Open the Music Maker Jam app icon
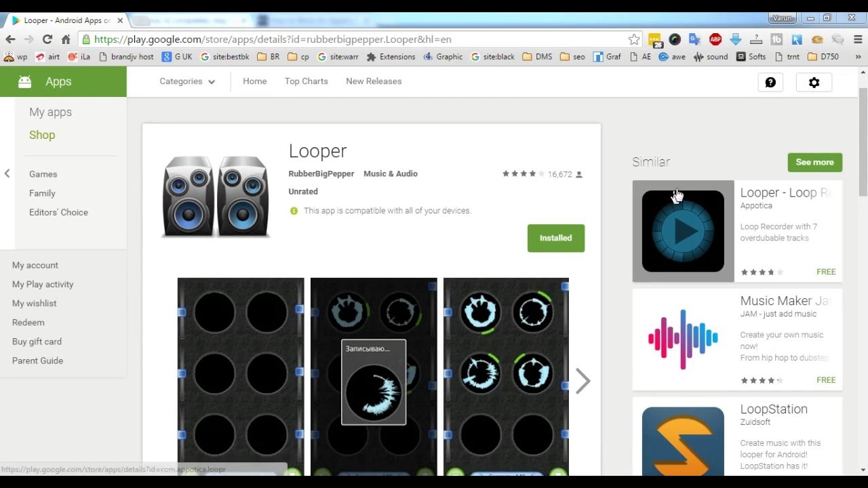Image resolution: width=868 pixels, height=488 pixels. [683, 340]
